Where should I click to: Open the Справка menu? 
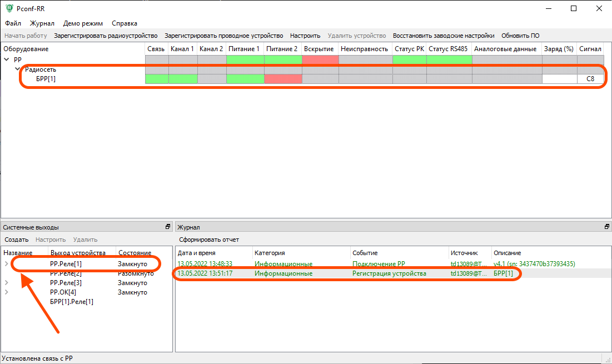click(x=124, y=23)
